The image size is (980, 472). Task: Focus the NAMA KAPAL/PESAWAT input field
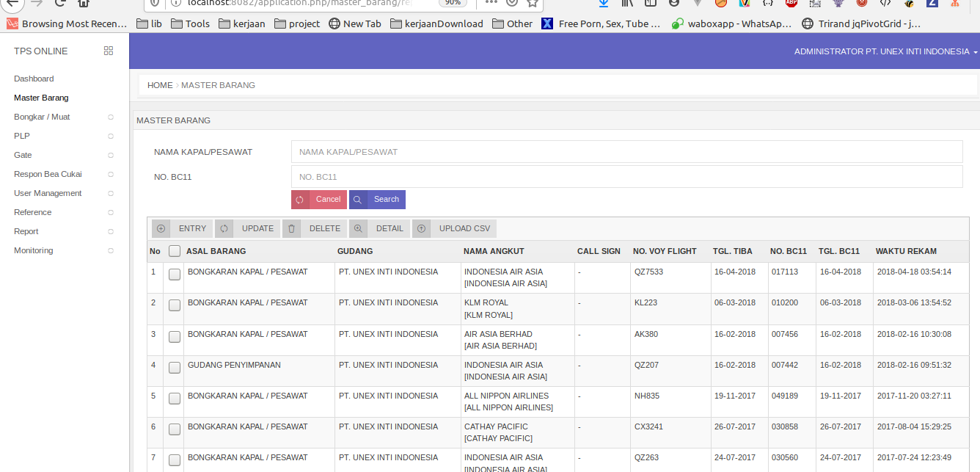point(627,152)
